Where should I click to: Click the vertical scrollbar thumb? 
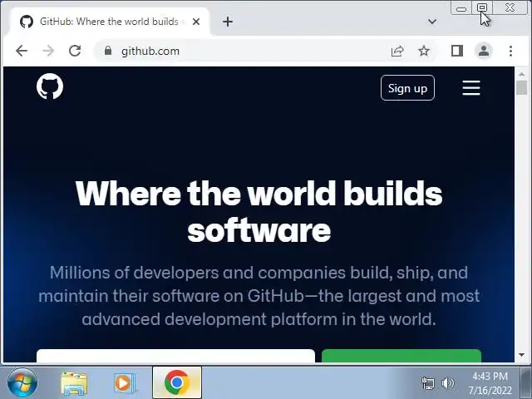521,88
